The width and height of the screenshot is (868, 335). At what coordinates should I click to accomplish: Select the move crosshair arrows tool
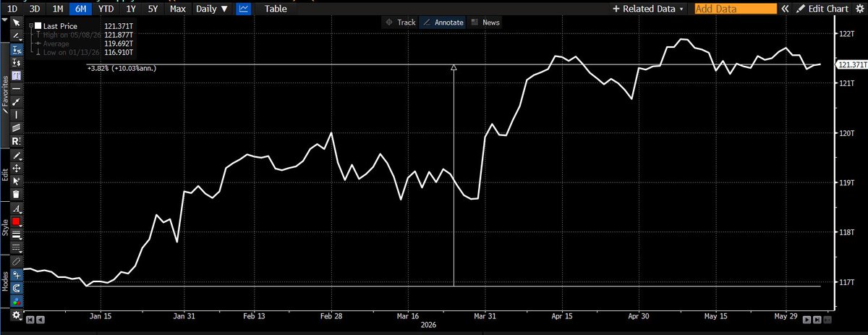click(x=17, y=169)
